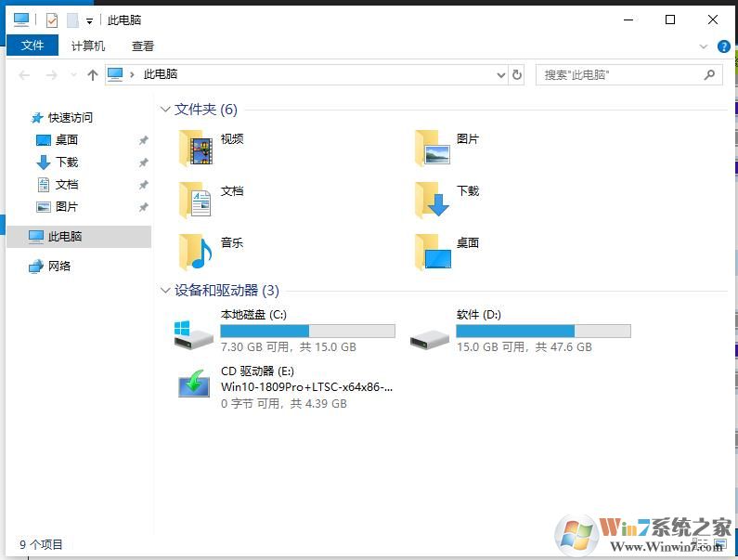The width and height of the screenshot is (738, 560).
Task: Open the 文件 menu tab
Action: click(32, 46)
